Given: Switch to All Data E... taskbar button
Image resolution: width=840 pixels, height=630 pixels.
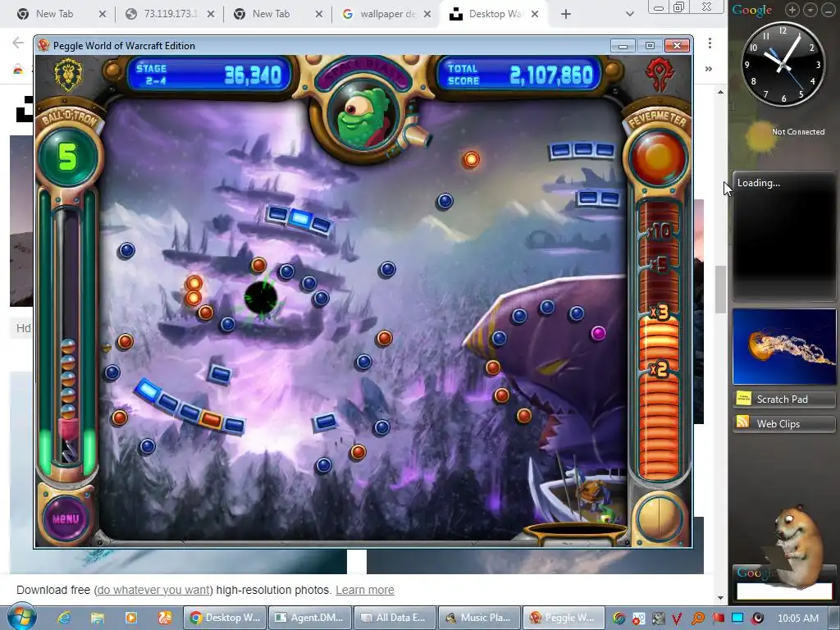Looking at the screenshot, I should 395,618.
